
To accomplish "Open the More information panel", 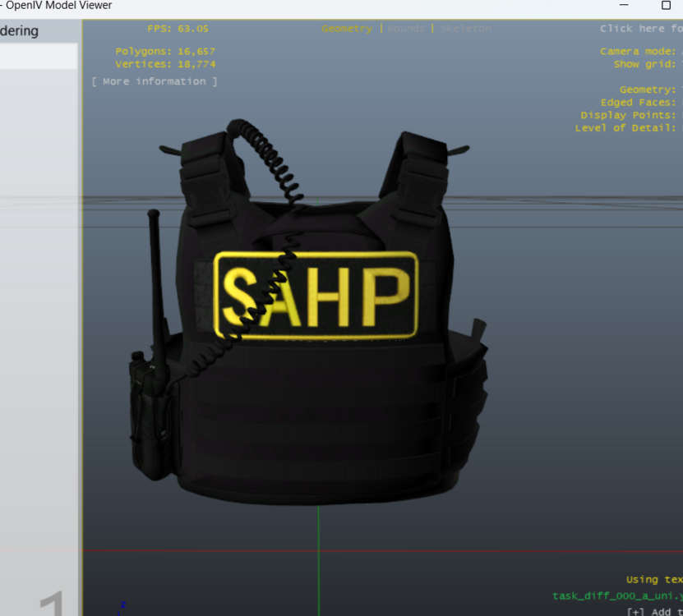I will coord(154,80).
